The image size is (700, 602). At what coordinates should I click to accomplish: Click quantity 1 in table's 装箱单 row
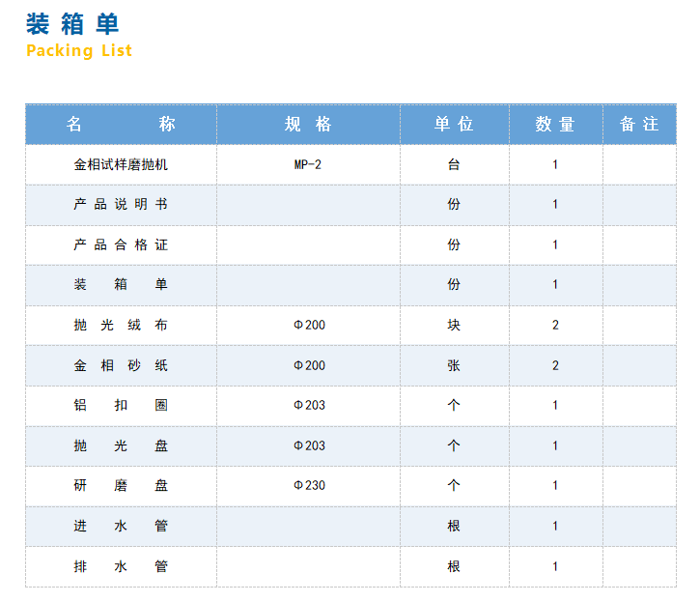point(556,285)
